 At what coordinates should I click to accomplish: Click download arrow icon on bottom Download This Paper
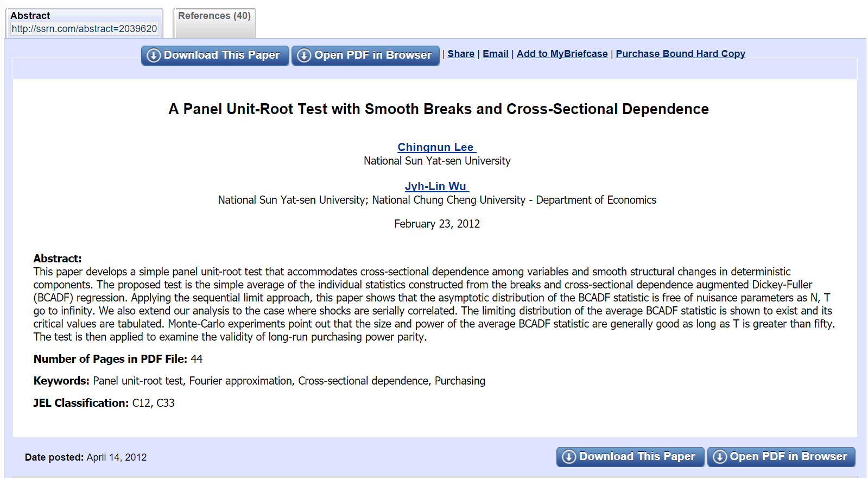pos(569,457)
